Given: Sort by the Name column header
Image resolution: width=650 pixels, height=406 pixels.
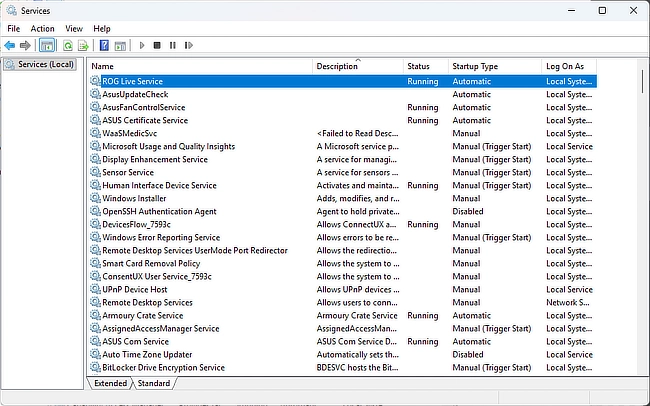Looking at the screenshot, I should tap(200, 66).
